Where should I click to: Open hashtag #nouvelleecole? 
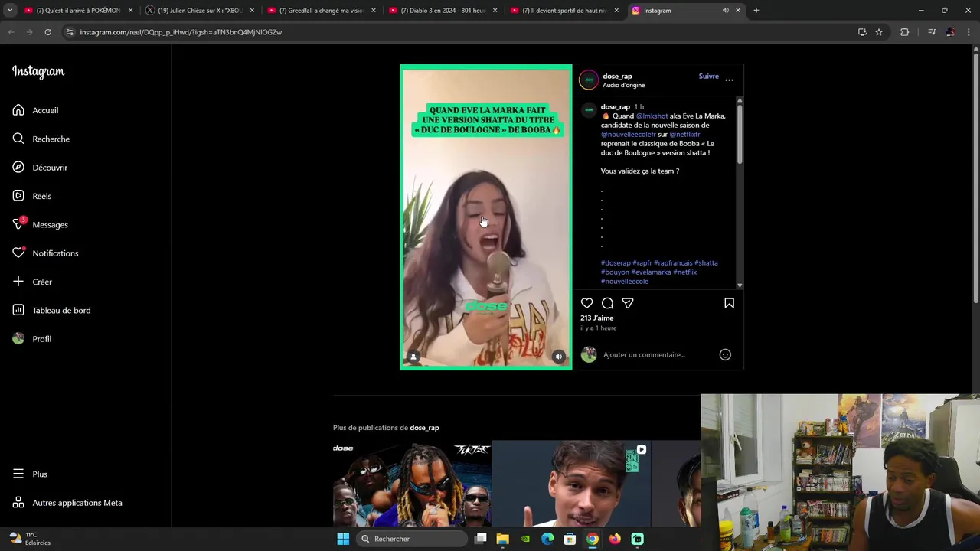pyautogui.click(x=625, y=282)
